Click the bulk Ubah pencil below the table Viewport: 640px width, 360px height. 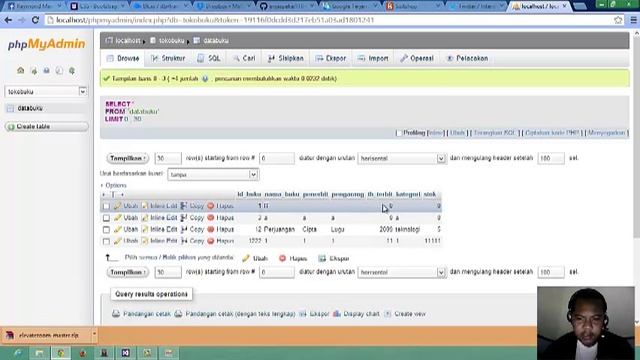coord(246,258)
